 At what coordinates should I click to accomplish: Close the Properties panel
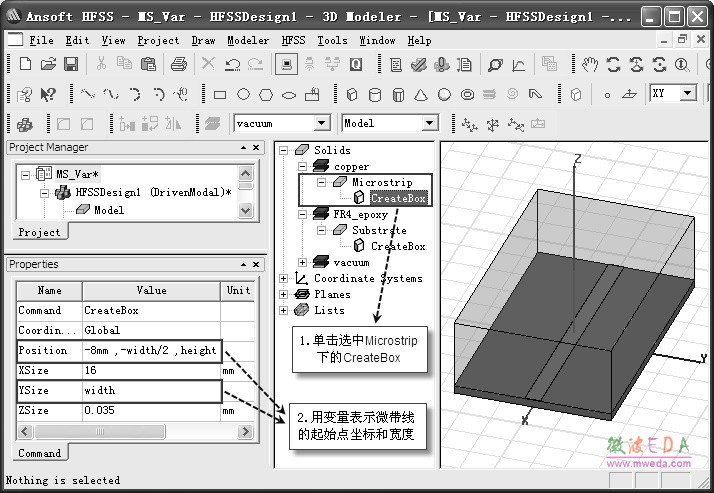[256, 264]
